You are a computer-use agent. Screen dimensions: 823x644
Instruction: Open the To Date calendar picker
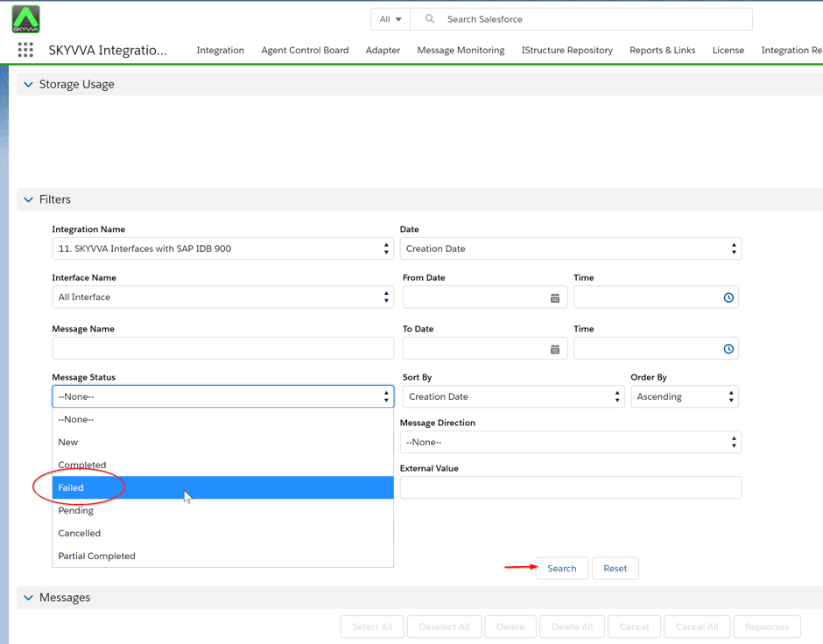coord(554,349)
